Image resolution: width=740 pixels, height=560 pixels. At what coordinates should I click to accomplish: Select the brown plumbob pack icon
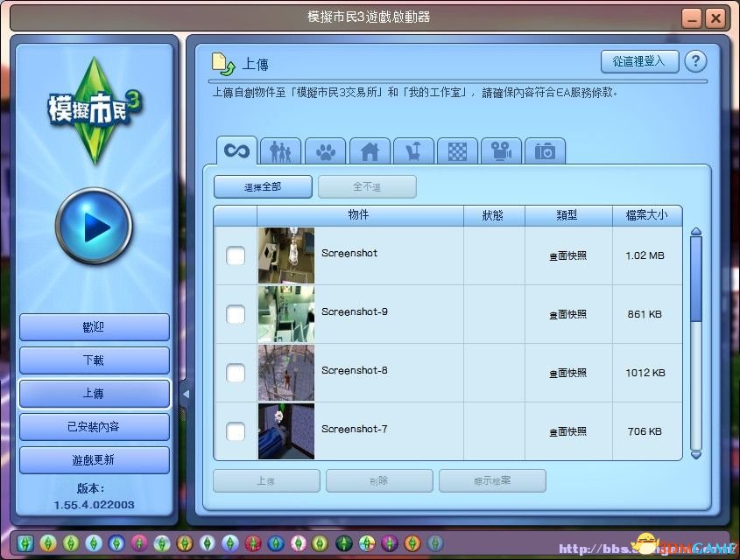pyautogui.click(x=185, y=543)
